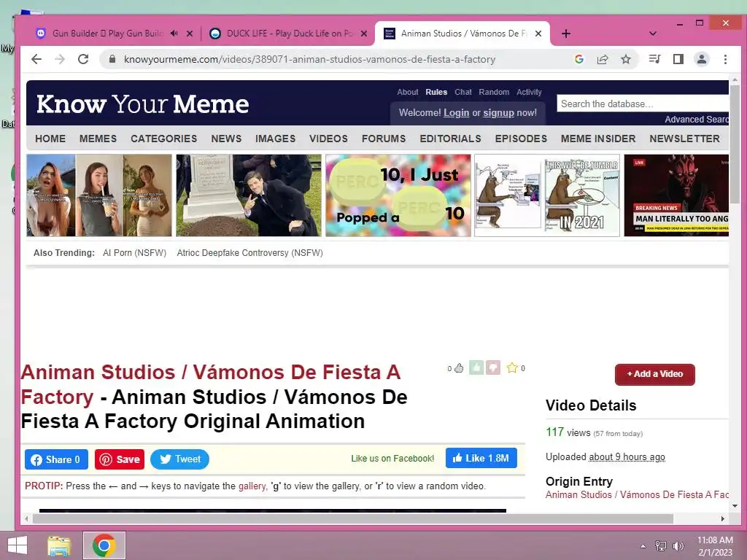Mute the Gun Builder tab audio
The width and height of the screenshot is (747, 560).
174,34
